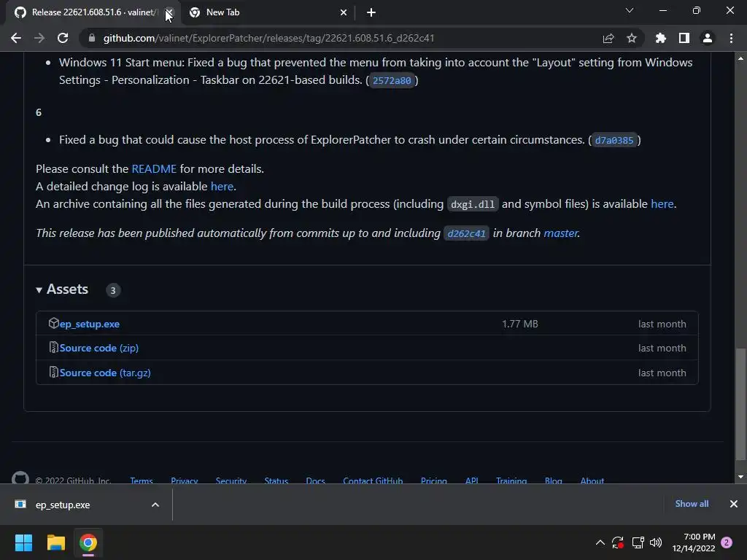Click the page vertical scrollbar thumb
This screenshot has width=747, height=560.
(x=740, y=404)
